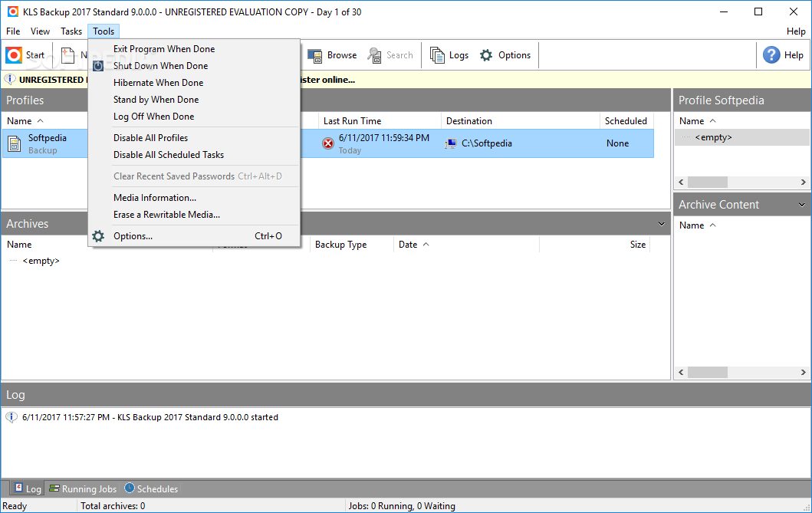Click the 'None' scheduled cell

(x=617, y=143)
